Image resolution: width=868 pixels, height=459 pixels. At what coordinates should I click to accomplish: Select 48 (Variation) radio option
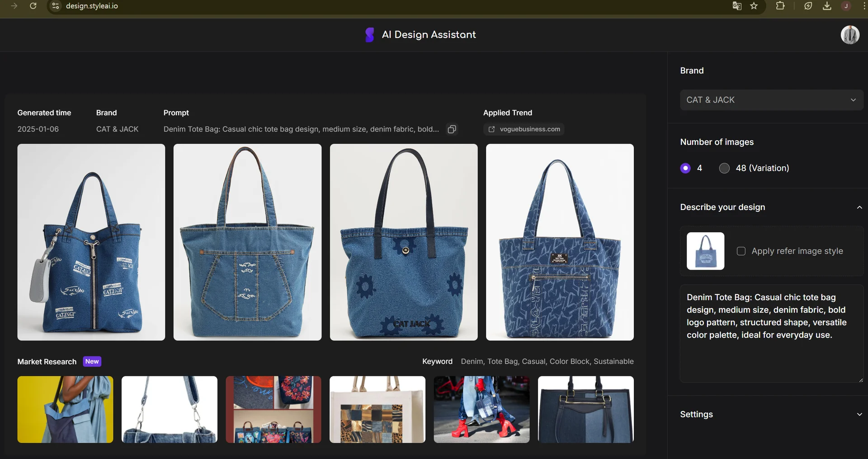point(724,168)
